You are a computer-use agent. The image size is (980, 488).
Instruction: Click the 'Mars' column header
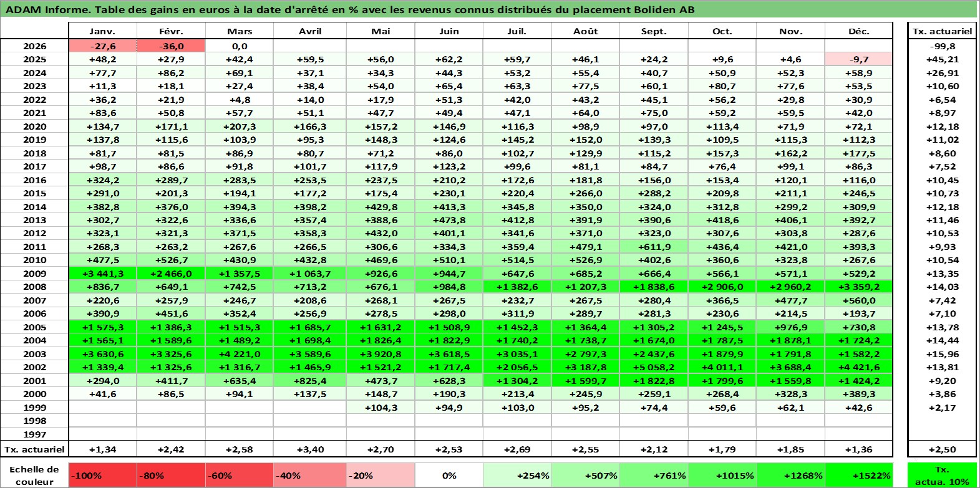pos(240,31)
